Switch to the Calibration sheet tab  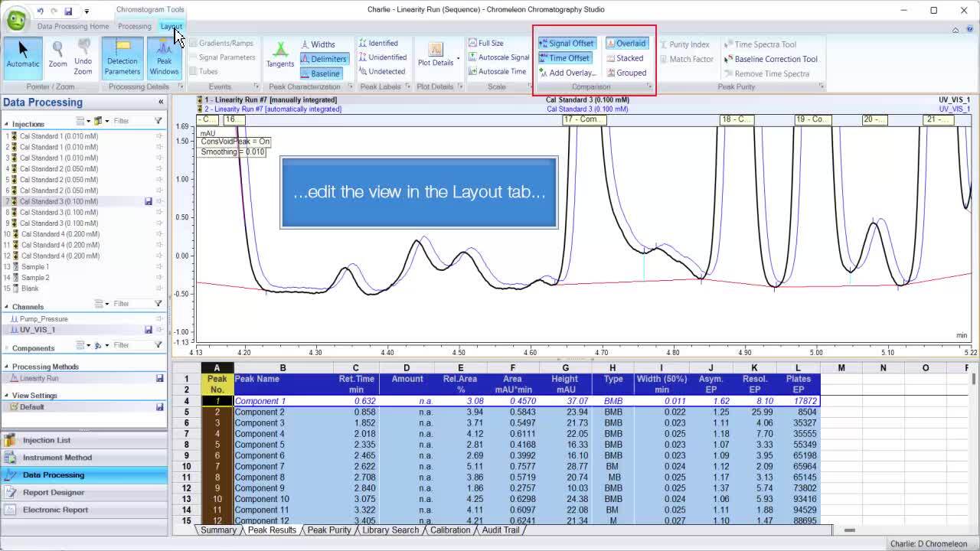coord(449,530)
